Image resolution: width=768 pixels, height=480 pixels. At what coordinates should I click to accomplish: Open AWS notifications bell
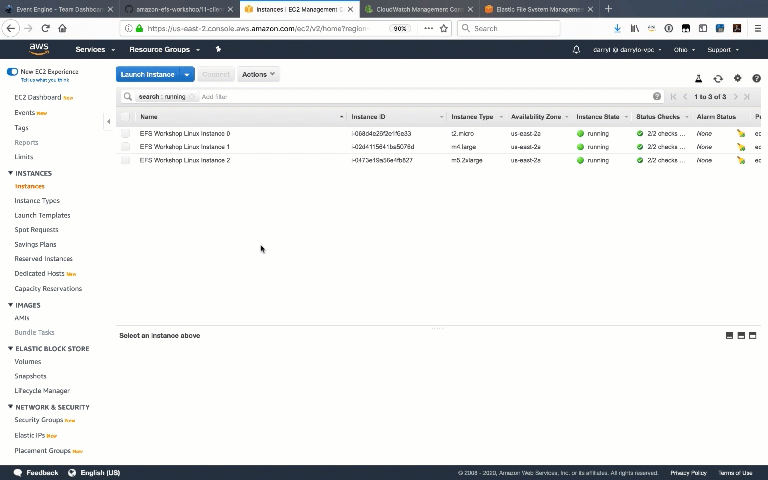pyautogui.click(x=576, y=49)
